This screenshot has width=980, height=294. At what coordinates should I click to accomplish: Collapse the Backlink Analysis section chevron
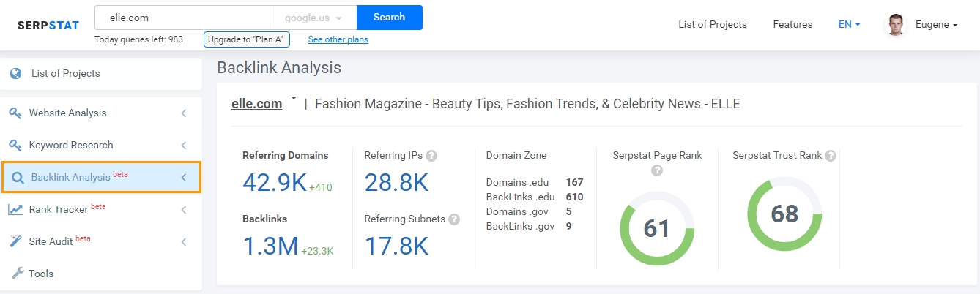(x=184, y=178)
